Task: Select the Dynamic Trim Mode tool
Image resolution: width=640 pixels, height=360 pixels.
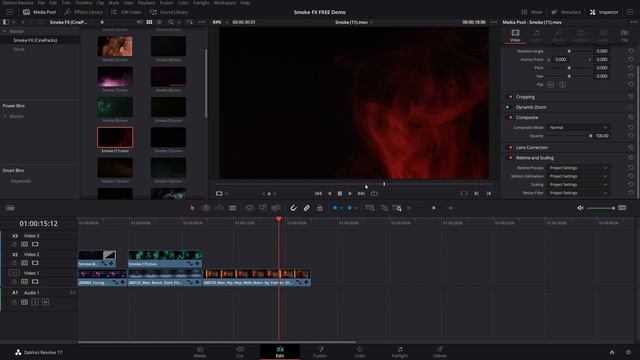Action: [219, 208]
